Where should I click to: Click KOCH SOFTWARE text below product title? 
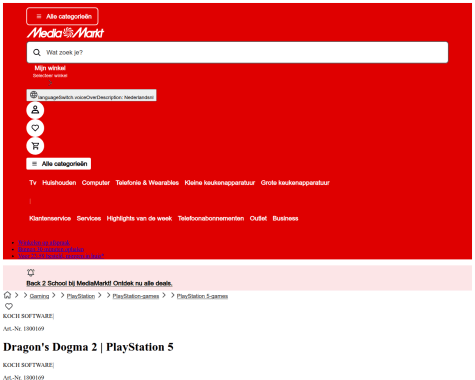pyautogui.click(x=28, y=365)
